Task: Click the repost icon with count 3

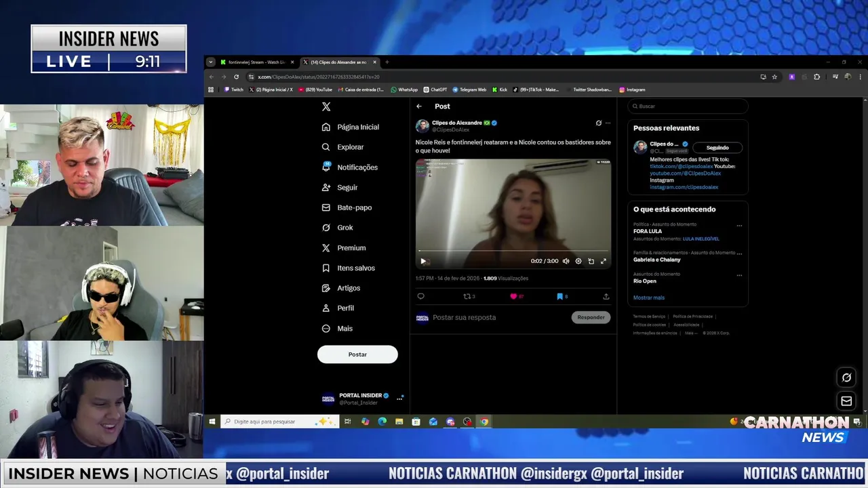Action: point(469,296)
